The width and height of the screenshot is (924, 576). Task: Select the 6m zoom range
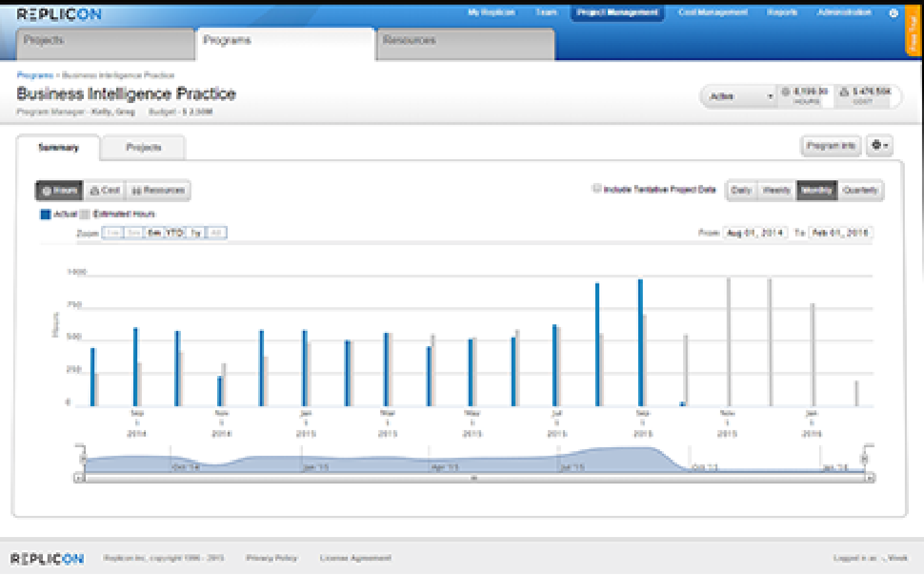(154, 233)
